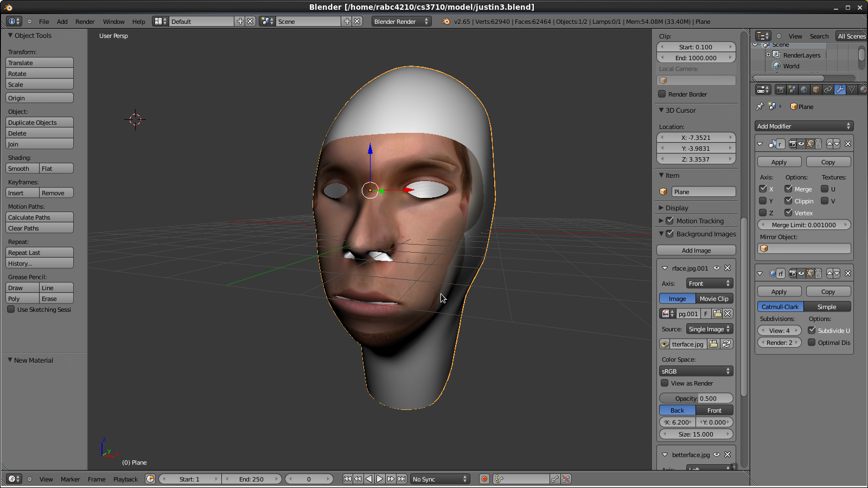Open file browser for tterface.jpg image
Viewport: 868px width, 488px height.
713,344
